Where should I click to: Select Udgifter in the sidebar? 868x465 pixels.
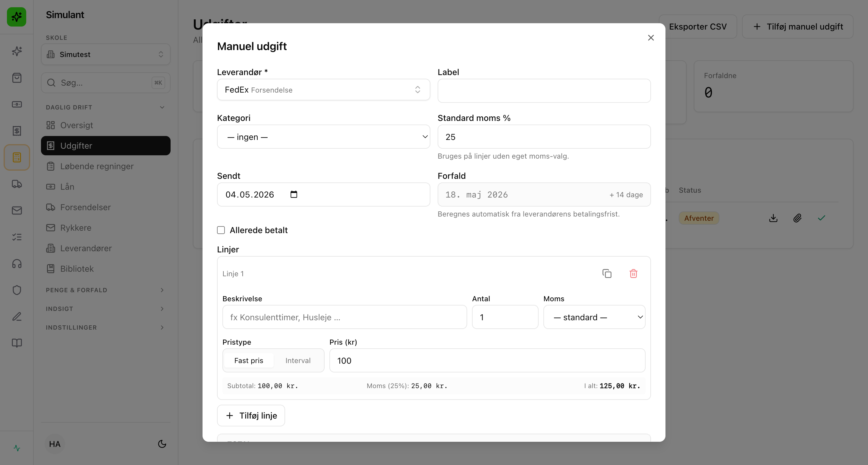pyautogui.click(x=106, y=146)
